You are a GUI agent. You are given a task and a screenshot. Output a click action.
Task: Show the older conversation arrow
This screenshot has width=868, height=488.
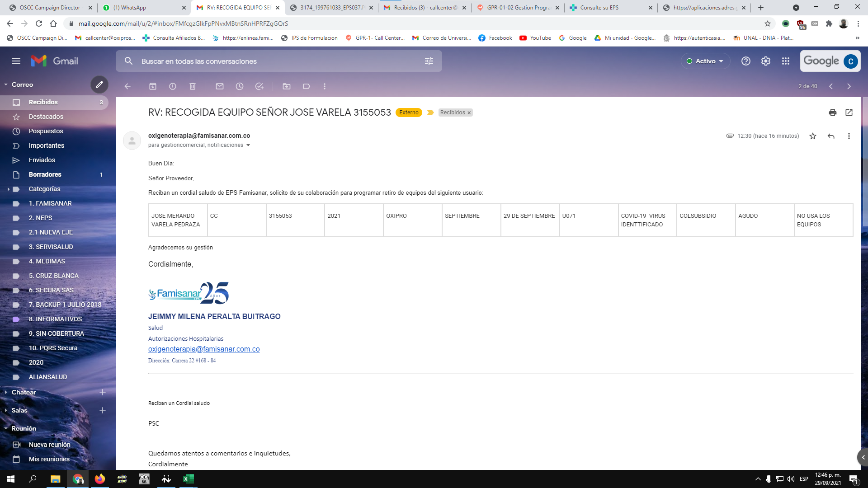tap(849, 86)
